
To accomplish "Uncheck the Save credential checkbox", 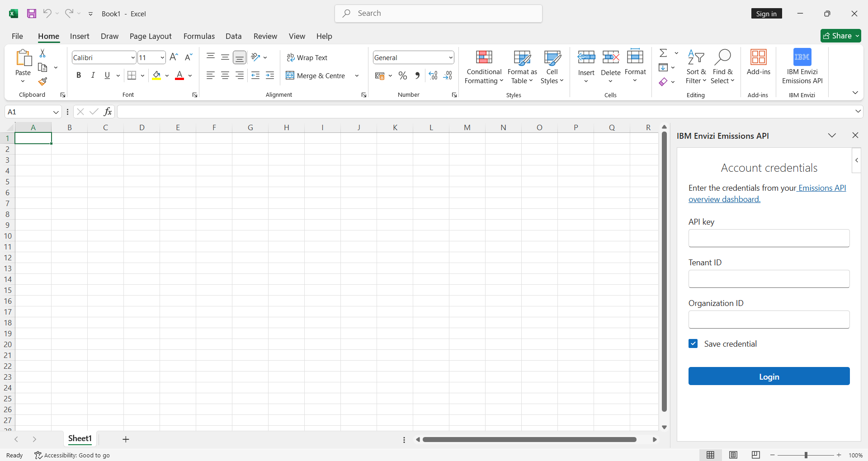I will [693, 343].
